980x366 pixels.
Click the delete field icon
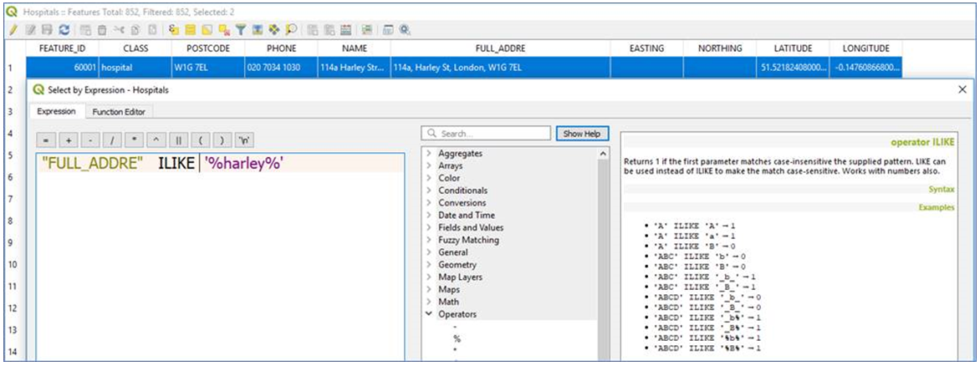click(x=329, y=29)
